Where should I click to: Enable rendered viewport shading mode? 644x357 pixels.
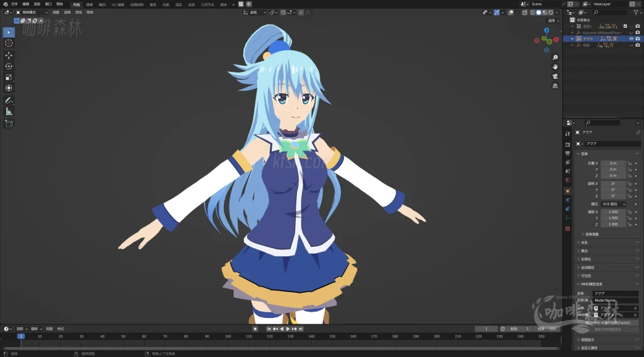[x=551, y=13]
